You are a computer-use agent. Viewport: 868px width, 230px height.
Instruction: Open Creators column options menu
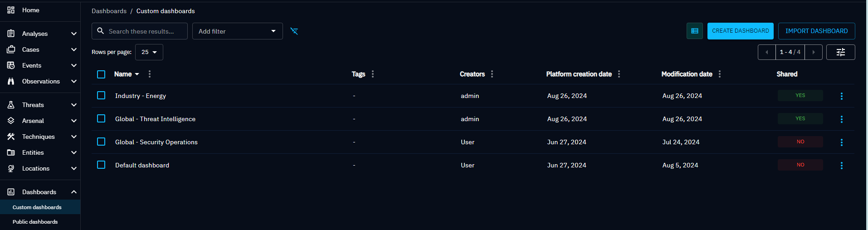pos(492,74)
